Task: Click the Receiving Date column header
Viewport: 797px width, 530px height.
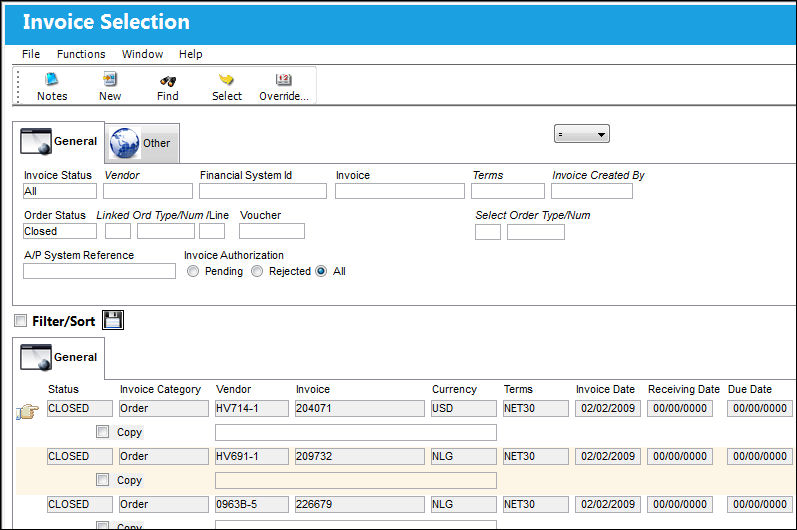Action: pyautogui.click(x=684, y=389)
